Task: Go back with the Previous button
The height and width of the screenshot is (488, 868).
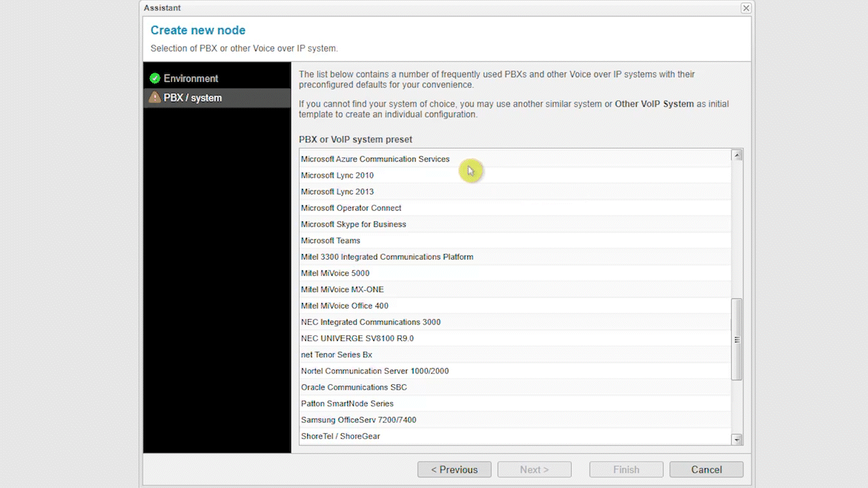Action: click(454, 470)
